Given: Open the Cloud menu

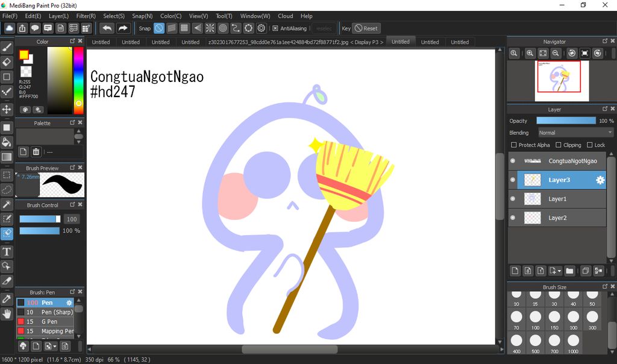Looking at the screenshot, I should coord(285,16).
